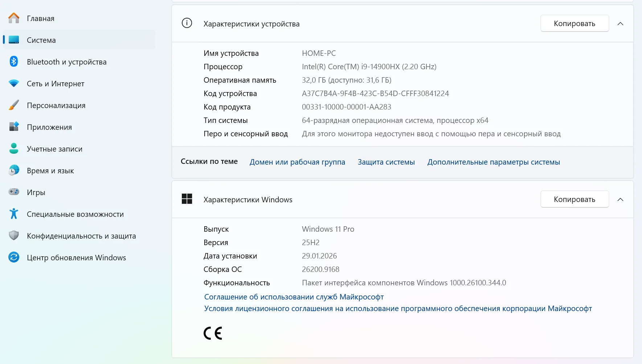Click the Bluetooth icon in sidebar
This screenshot has width=642, height=364.
tap(14, 62)
